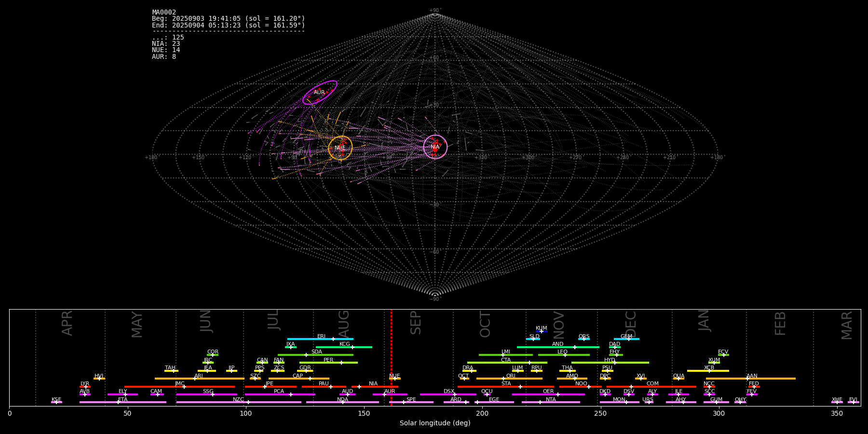Select the peak marker on the LYR bar
This screenshot has width=868, height=434.
86,387
